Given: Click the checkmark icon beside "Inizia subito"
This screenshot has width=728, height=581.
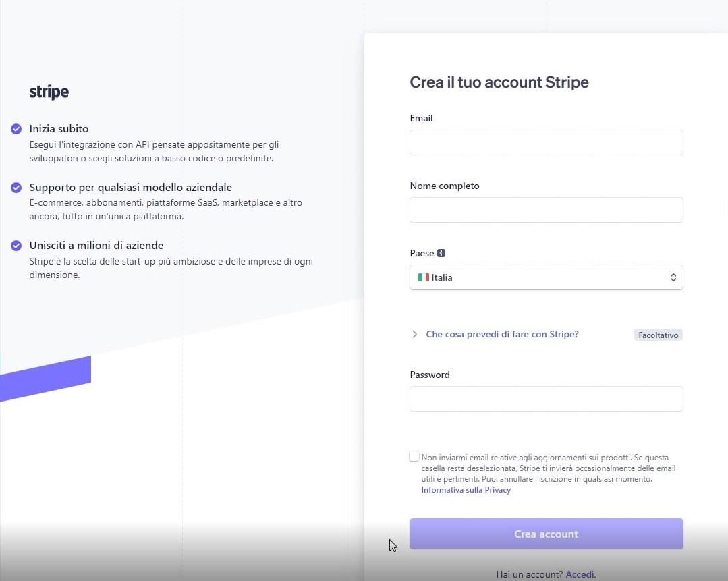Looking at the screenshot, I should coord(16,129).
